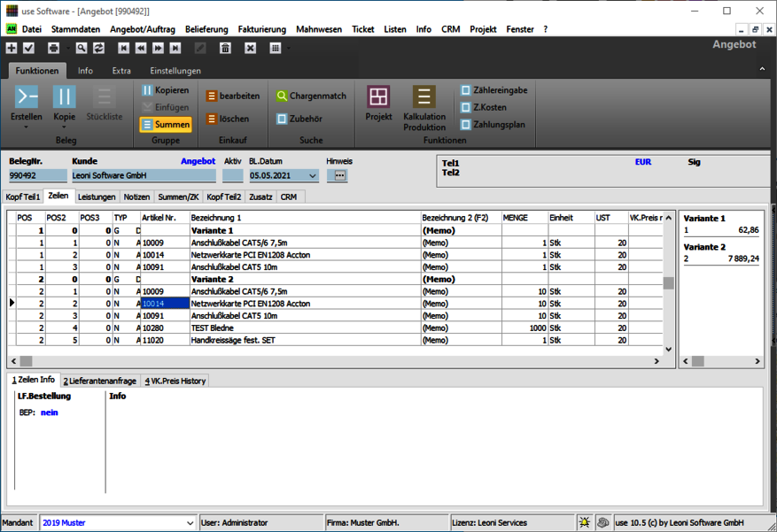Click the plus icon to add new record

pos(12,48)
